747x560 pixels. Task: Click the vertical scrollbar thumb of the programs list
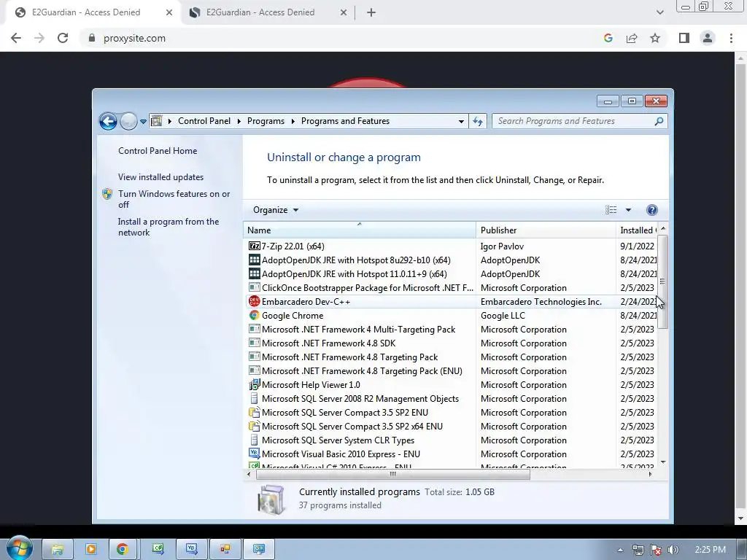click(x=662, y=281)
